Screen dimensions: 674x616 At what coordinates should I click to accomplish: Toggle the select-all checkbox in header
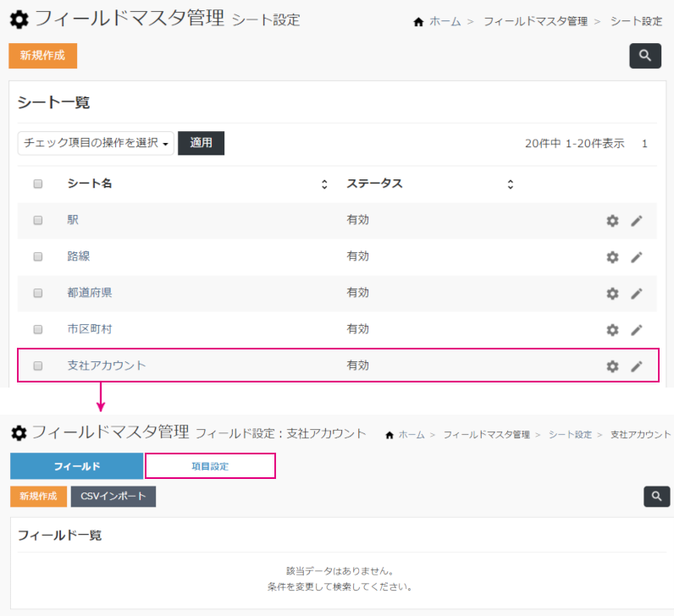[37, 184]
